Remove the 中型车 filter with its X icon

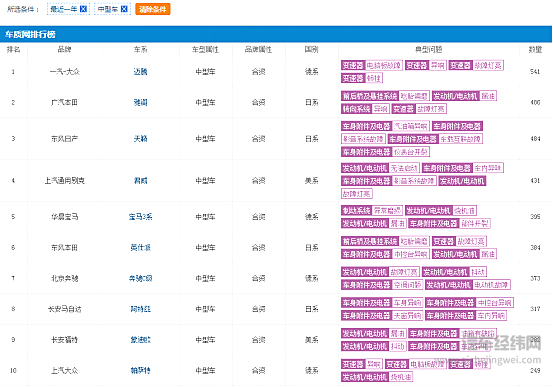coord(124,9)
